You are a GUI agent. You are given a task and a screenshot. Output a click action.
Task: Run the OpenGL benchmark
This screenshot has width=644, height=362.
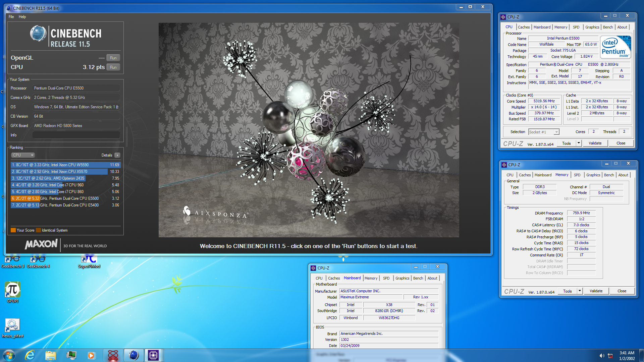(x=113, y=58)
